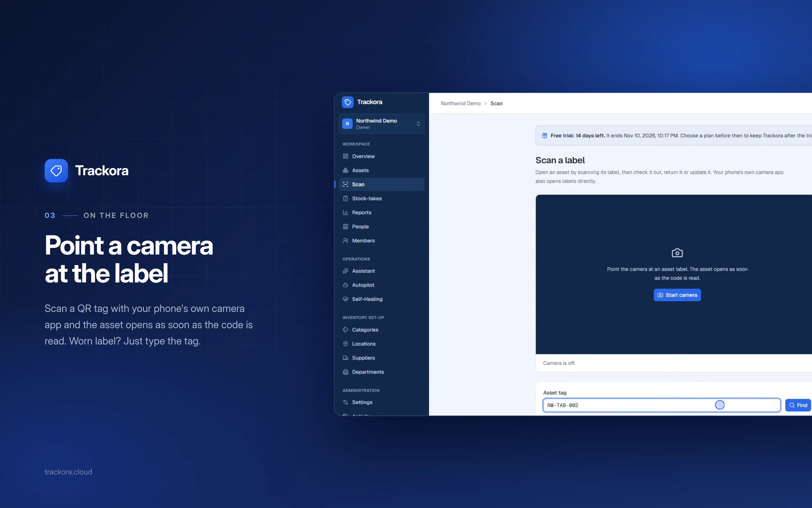Click Northwind Demo breadcrumb link

point(460,103)
